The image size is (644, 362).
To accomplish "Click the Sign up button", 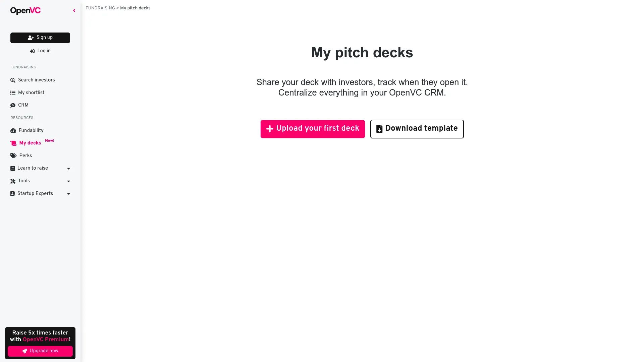I will [x=40, y=38].
